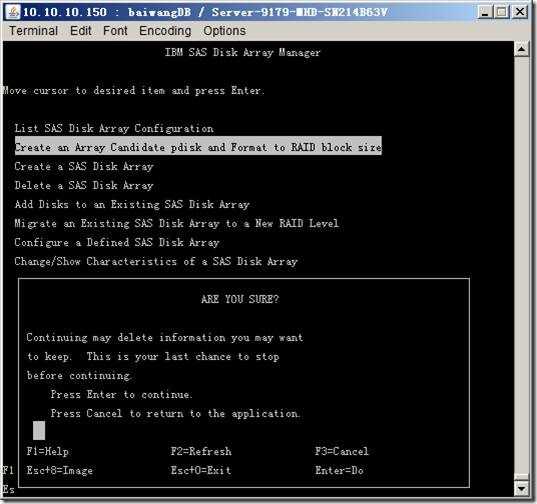
Task: Select Migrate an Existing SAS Disk Array entry
Action: pyautogui.click(x=176, y=224)
